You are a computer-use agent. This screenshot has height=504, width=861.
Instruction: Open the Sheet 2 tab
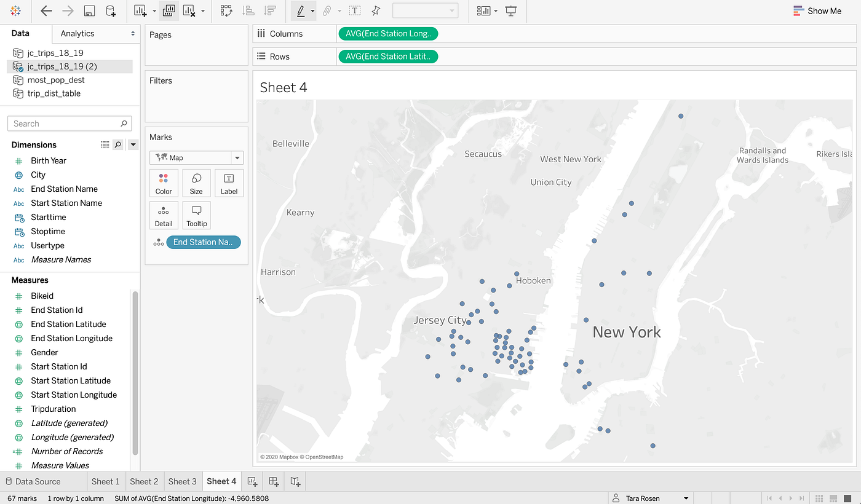(x=144, y=481)
